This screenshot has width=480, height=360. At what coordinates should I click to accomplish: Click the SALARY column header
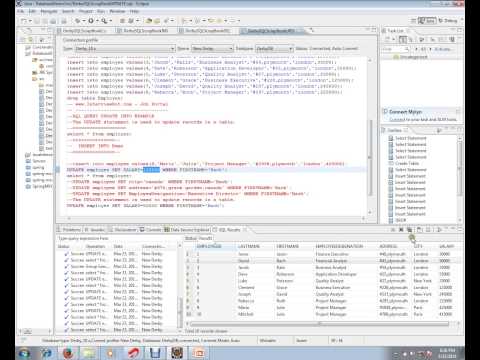pos(446,246)
